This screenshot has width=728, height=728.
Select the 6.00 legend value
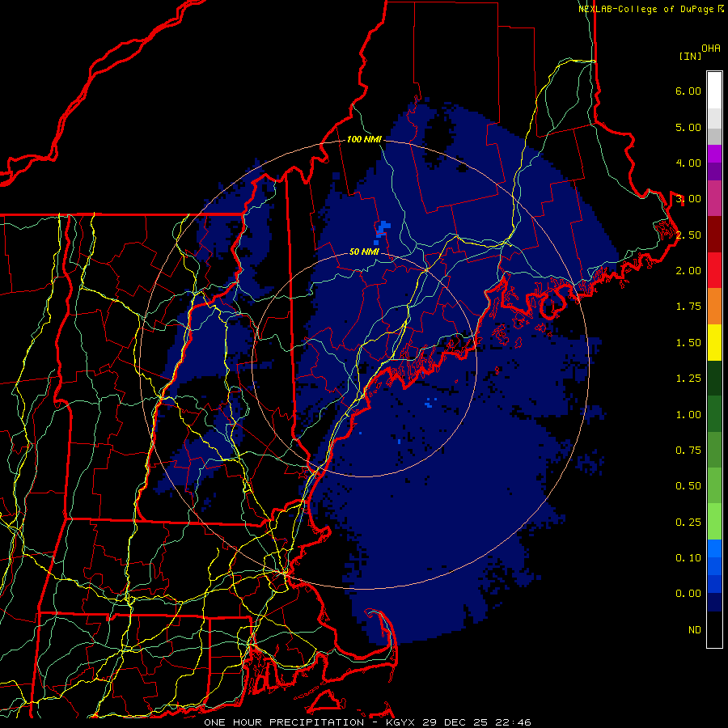[688, 91]
